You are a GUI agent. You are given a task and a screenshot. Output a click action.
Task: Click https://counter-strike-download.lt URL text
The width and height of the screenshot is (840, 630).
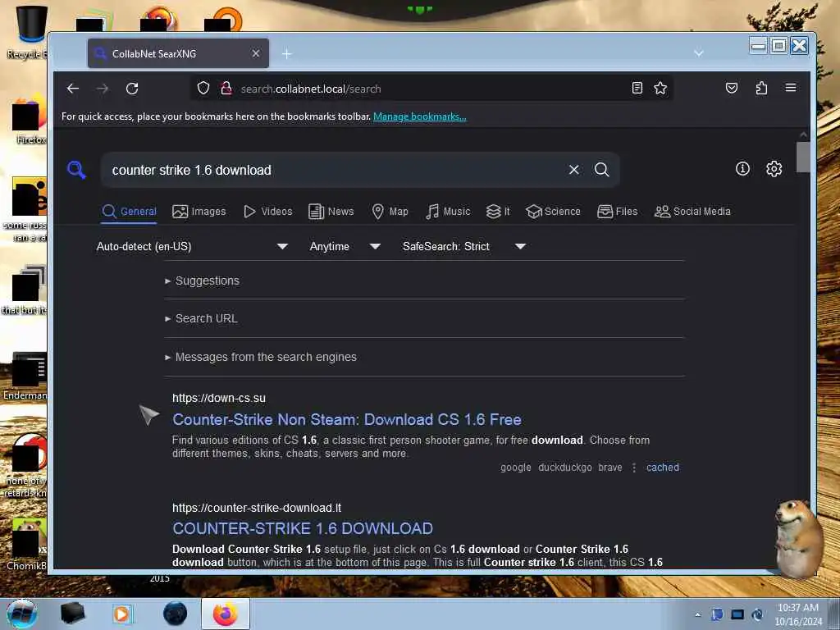(257, 508)
